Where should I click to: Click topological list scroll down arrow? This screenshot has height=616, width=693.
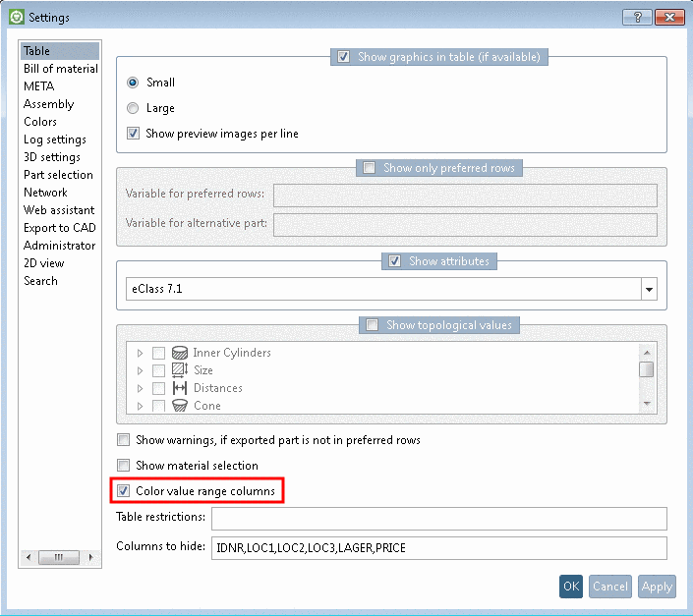(x=647, y=404)
